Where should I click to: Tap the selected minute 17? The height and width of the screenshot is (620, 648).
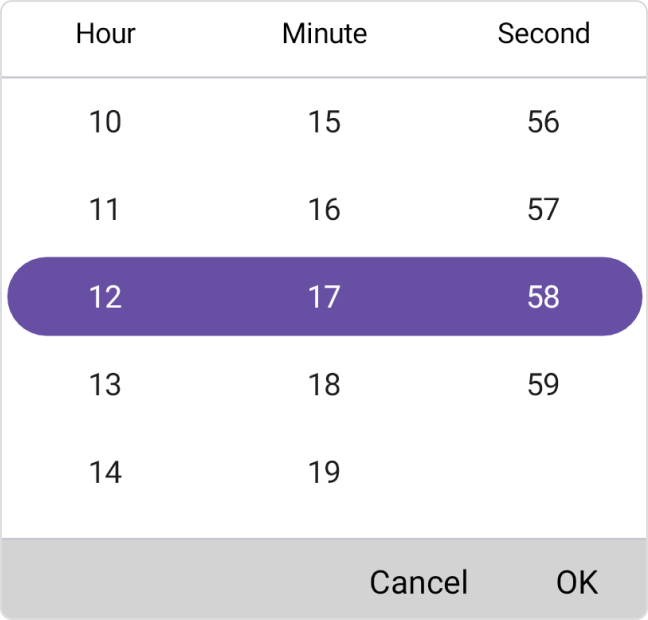pyautogui.click(x=324, y=297)
